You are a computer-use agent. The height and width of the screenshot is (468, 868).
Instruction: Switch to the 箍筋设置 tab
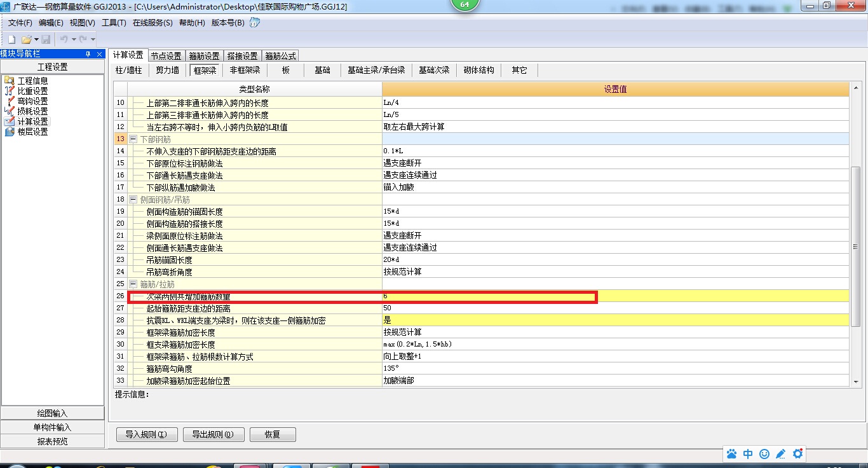[x=205, y=56]
